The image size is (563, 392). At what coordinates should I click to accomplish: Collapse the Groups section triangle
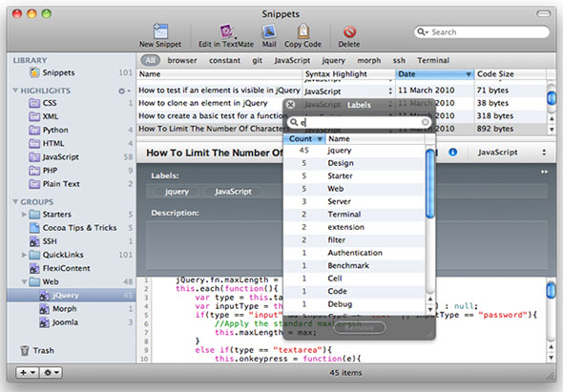coord(15,201)
